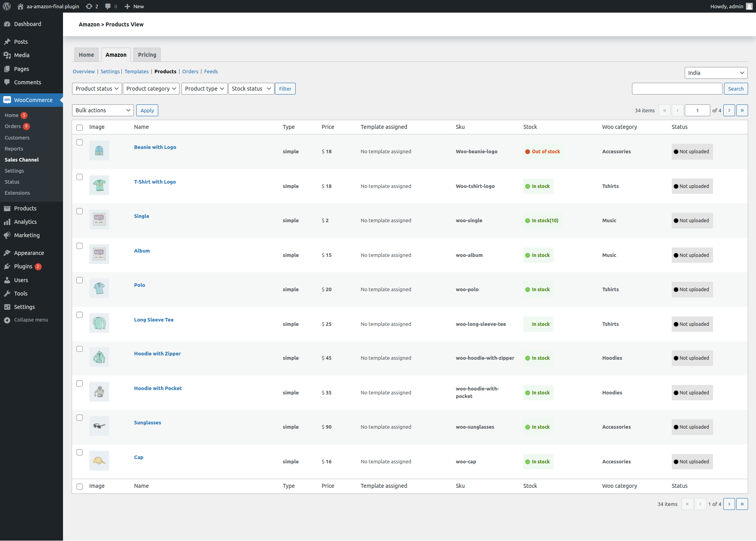Image resolution: width=756 pixels, height=541 pixels.
Task: Open the Product type dropdown
Action: (x=204, y=89)
